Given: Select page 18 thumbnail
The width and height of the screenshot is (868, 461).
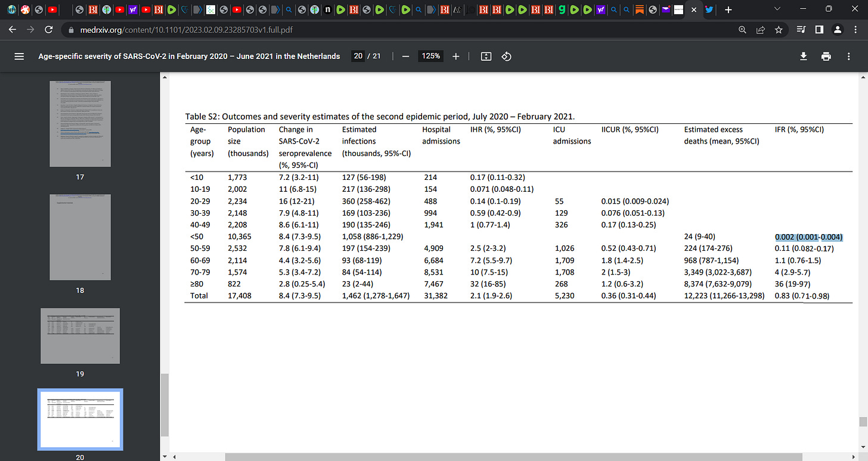Looking at the screenshot, I should (x=80, y=238).
